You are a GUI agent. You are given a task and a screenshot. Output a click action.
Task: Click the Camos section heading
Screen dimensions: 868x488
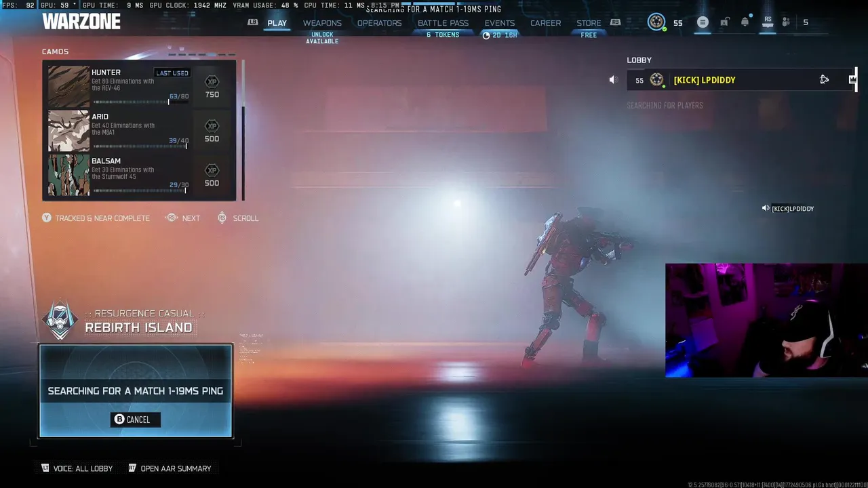[55, 52]
